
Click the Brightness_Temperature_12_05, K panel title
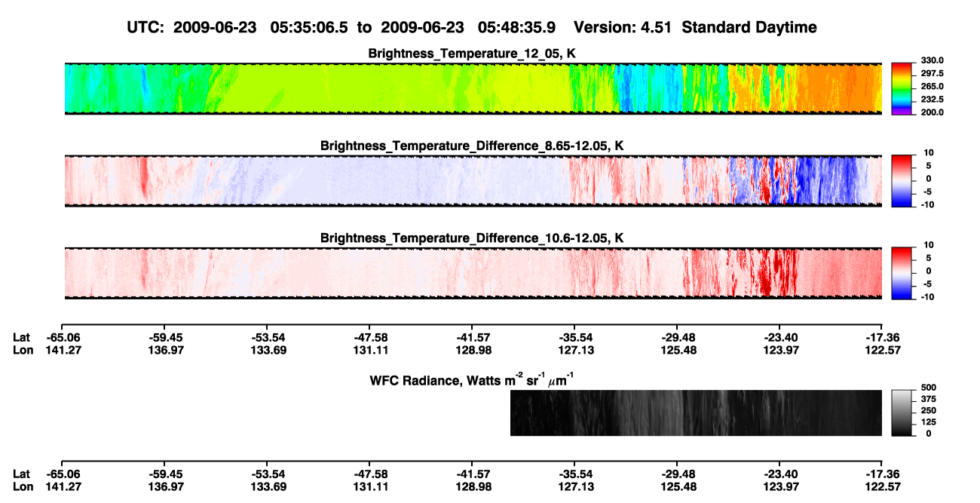tap(472, 54)
